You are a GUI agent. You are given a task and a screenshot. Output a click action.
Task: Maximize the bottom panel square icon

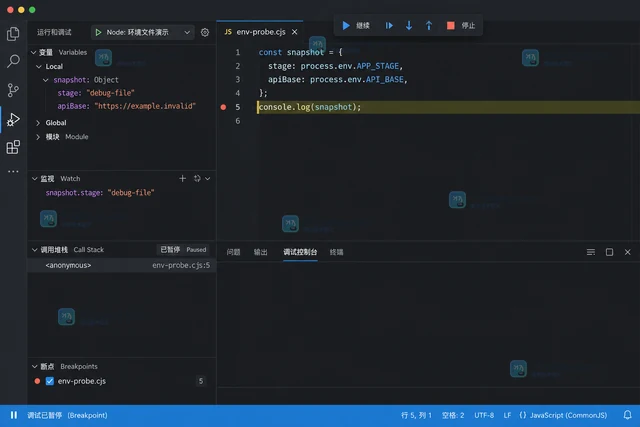609,252
